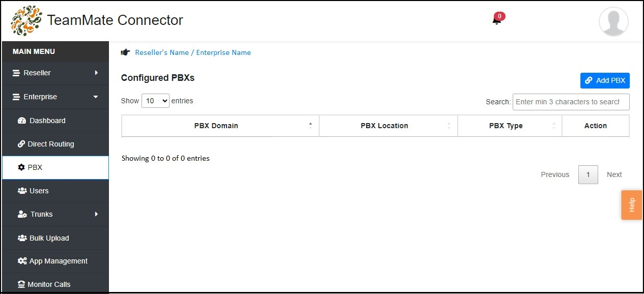This screenshot has height=294, width=644.
Task: Go to the Next page
Action: point(614,174)
